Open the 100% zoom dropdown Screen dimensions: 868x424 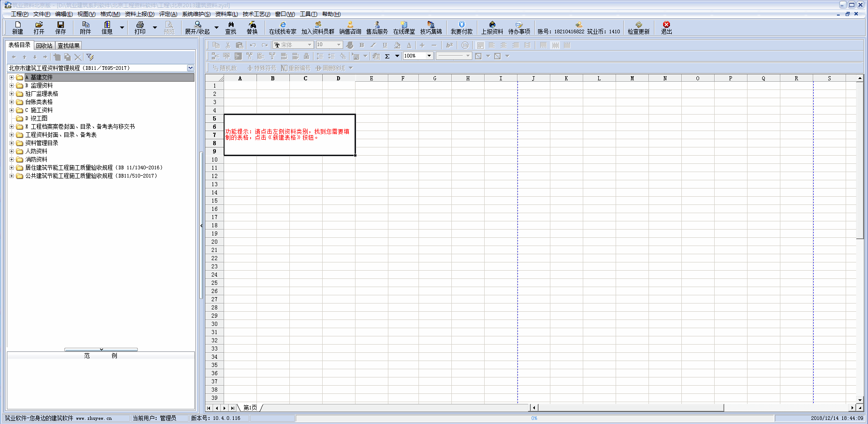429,56
